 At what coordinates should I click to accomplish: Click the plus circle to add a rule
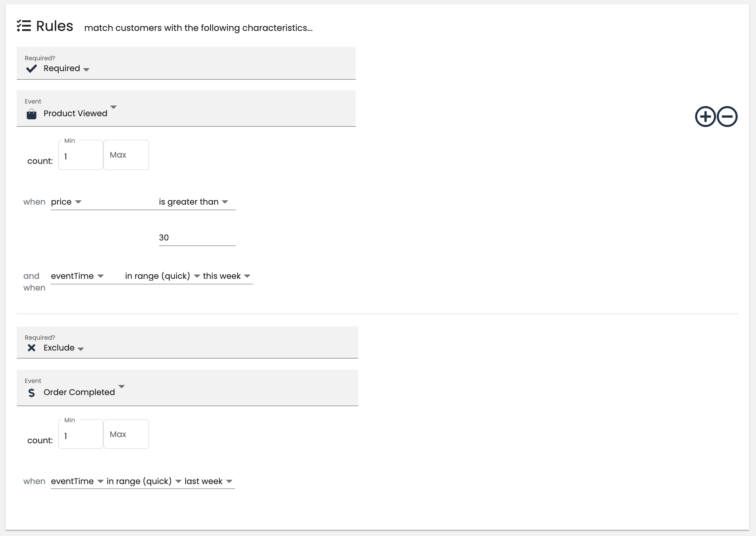tap(705, 117)
